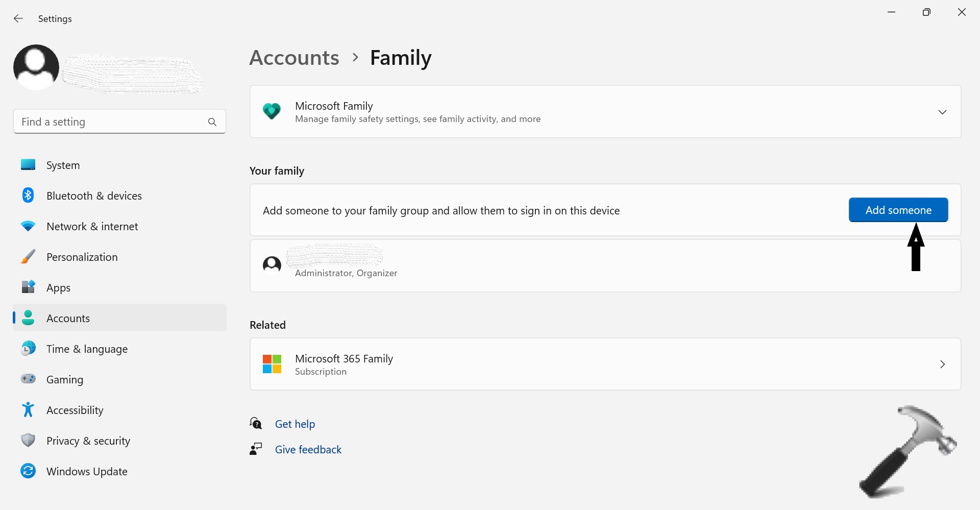
Task: Click the Bluetooth & devices icon
Action: (28, 196)
